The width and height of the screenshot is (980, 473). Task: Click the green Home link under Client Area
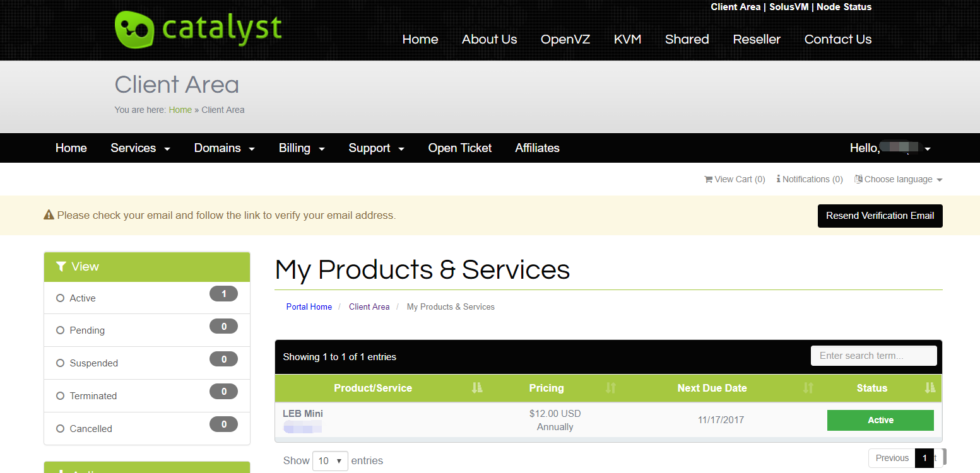click(x=180, y=110)
